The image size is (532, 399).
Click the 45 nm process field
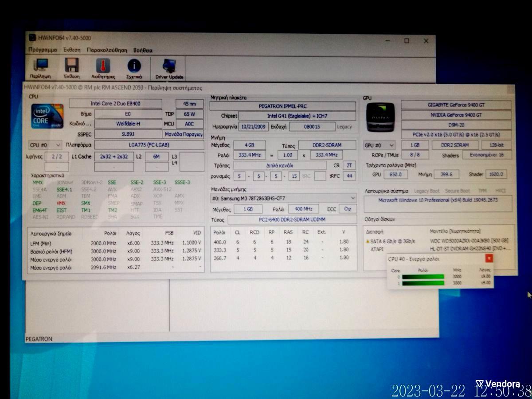(190, 104)
